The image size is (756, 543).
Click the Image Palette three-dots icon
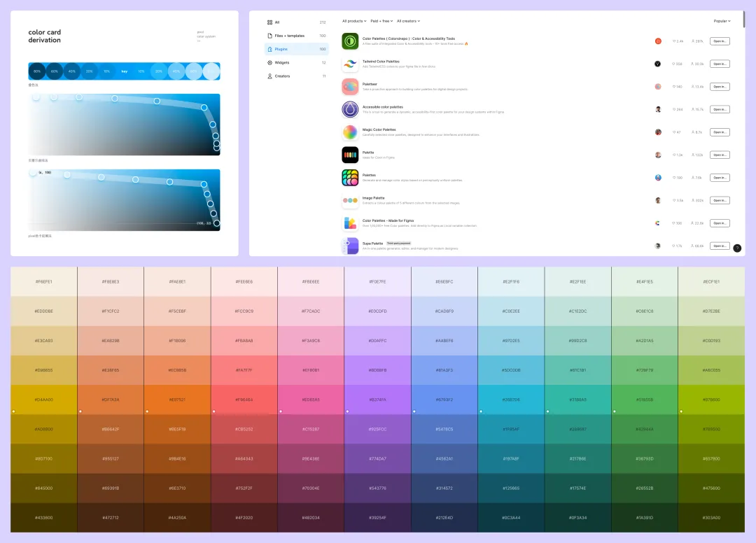pyautogui.click(x=350, y=201)
